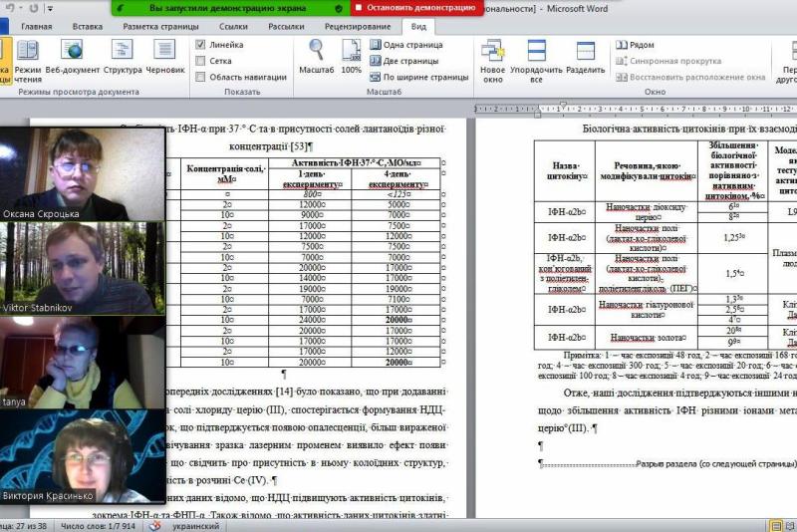Click the page number indicator in status bar
The width and height of the screenshot is (797, 532).
(23, 526)
